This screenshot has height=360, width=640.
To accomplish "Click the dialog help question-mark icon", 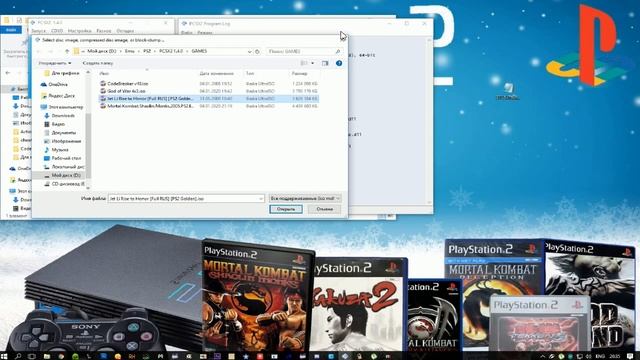I will 339,63.
